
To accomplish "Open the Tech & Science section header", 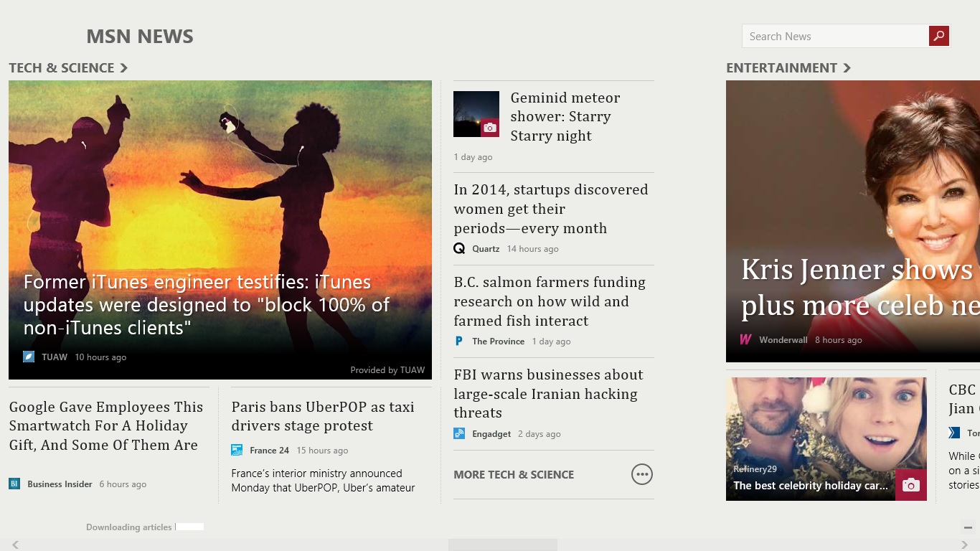I will [x=68, y=67].
